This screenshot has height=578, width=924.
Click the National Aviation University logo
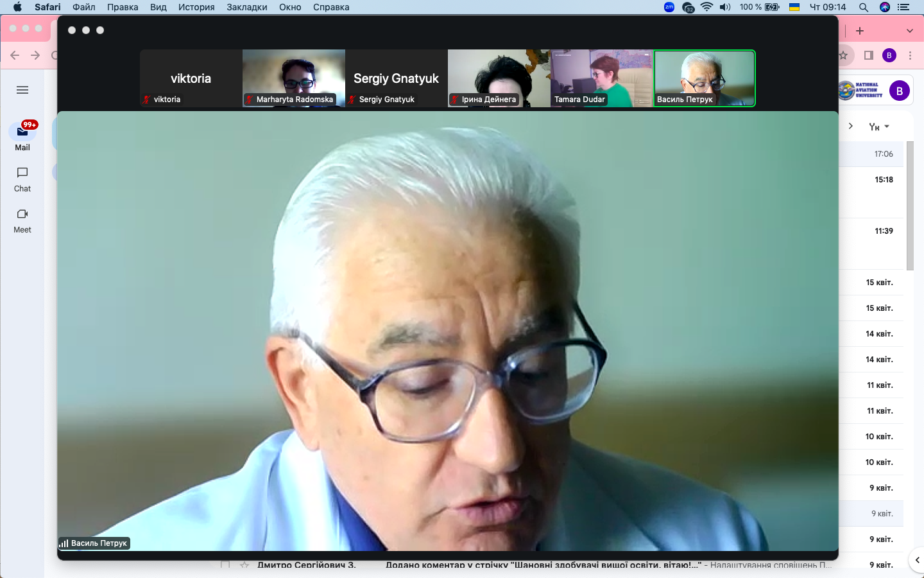pyautogui.click(x=861, y=91)
